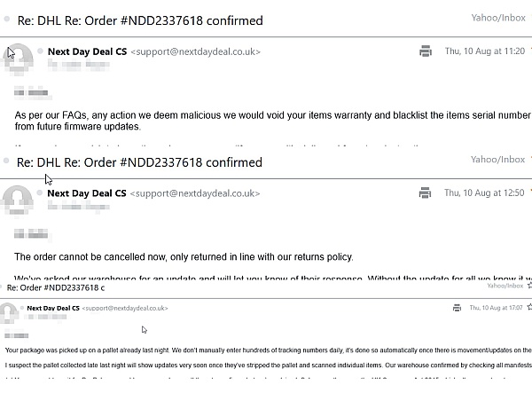Select Next Day Deal CS name in 12:50 email
532x393 pixels.
[x=87, y=193]
